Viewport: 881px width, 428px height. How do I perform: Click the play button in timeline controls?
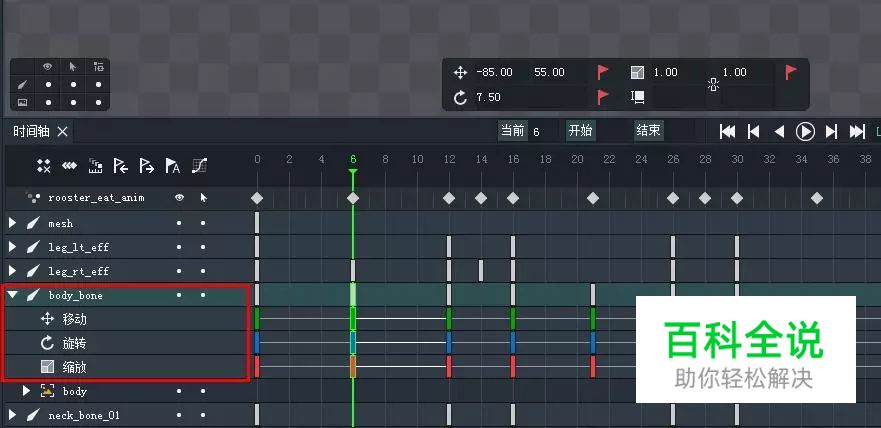point(805,131)
